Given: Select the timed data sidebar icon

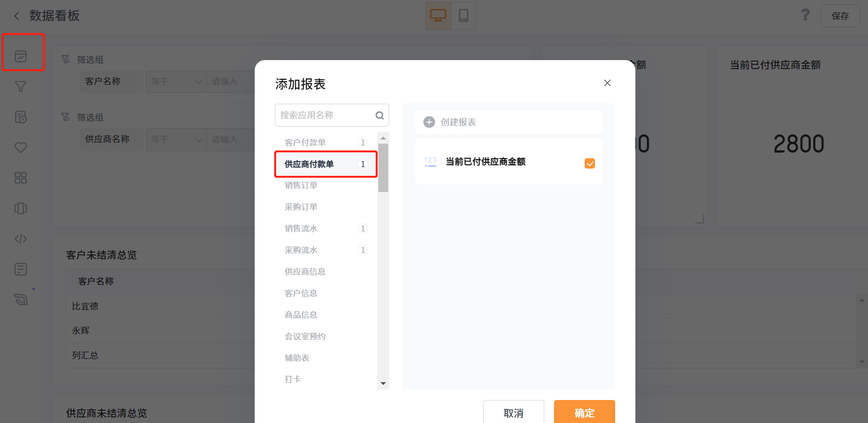Looking at the screenshot, I should tap(21, 117).
